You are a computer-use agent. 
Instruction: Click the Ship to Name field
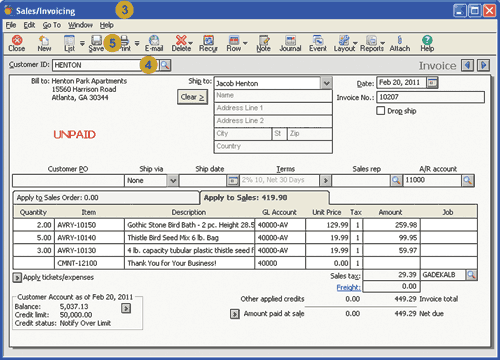pyautogui.click(x=273, y=96)
